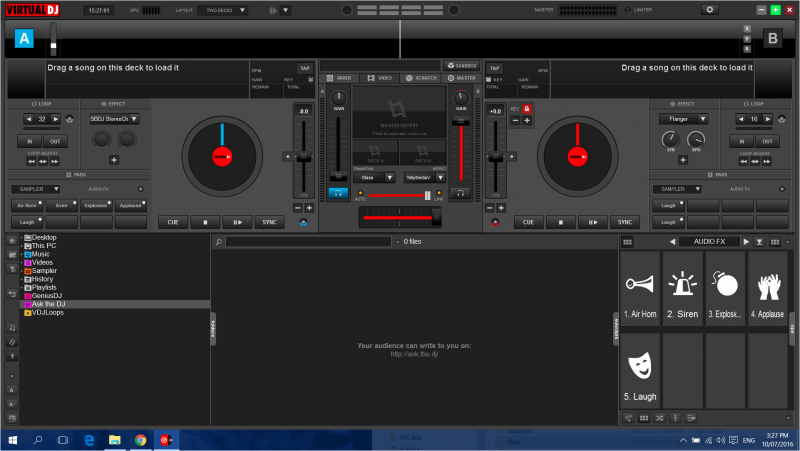Open the Two Decks layout dropdown
The image size is (800, 451).
tap(223, 10)
